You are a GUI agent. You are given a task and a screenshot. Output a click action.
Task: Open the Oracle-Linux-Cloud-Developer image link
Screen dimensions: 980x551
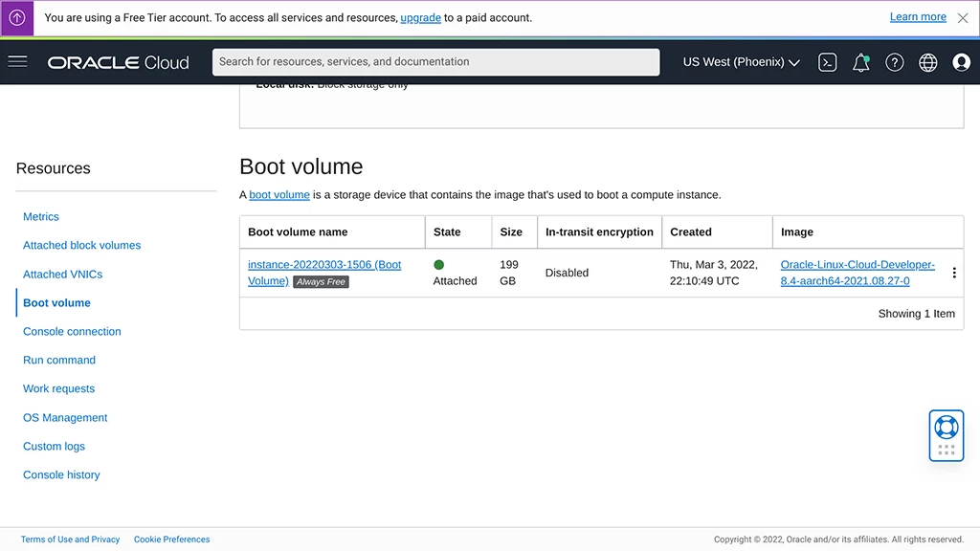[857, 265]
